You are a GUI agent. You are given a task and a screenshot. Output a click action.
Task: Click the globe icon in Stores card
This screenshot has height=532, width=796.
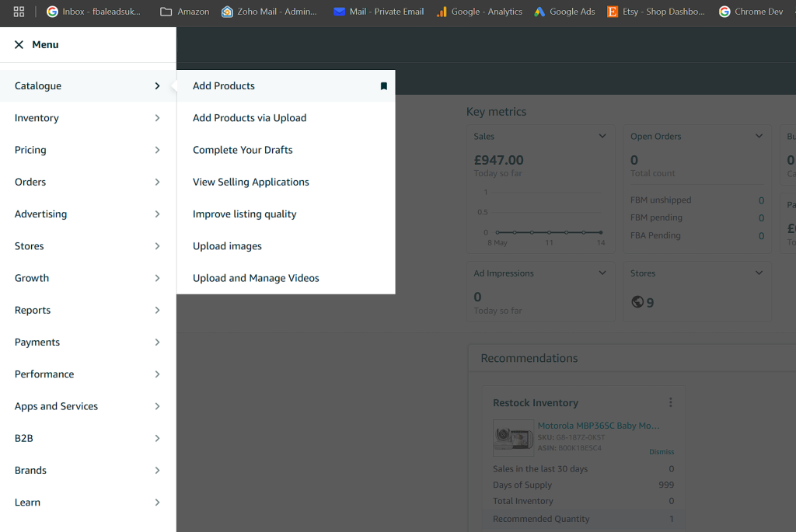point(637,302)
